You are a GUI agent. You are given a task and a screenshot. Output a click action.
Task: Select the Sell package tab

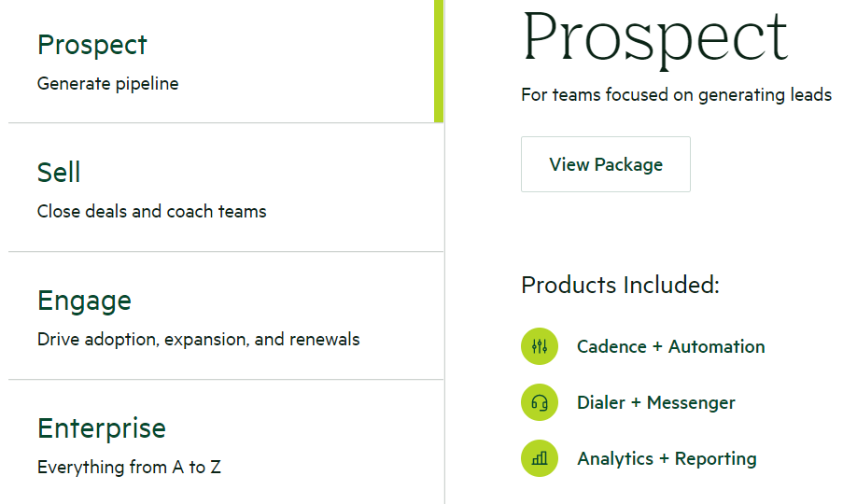coord(226,188)
